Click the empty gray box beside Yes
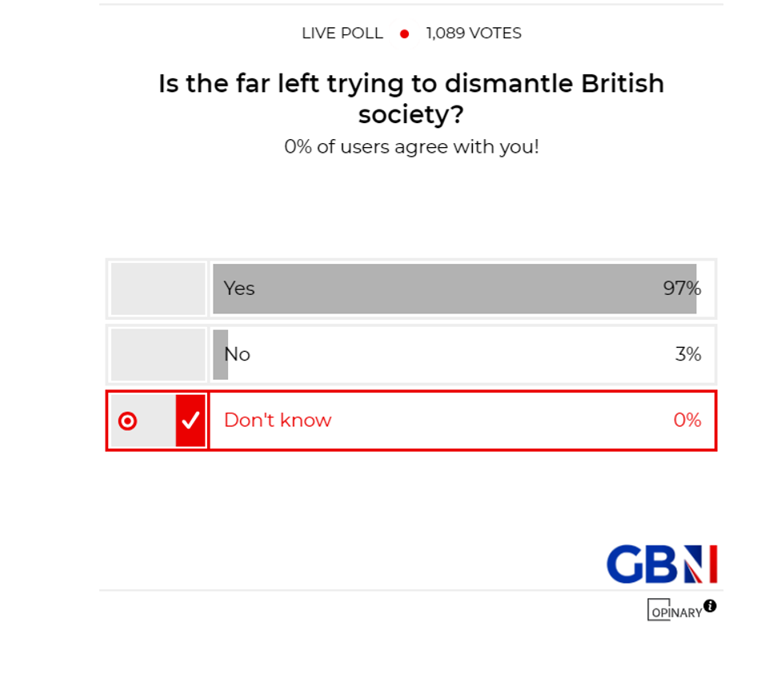Screen dimensions: 784x682 click(x=157, y=289)
